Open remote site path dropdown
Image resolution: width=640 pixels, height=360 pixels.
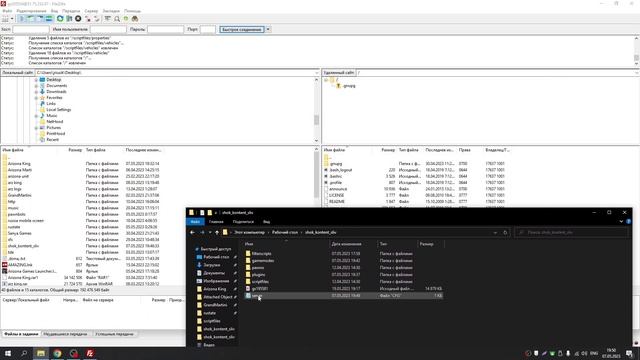coord(637,73)
